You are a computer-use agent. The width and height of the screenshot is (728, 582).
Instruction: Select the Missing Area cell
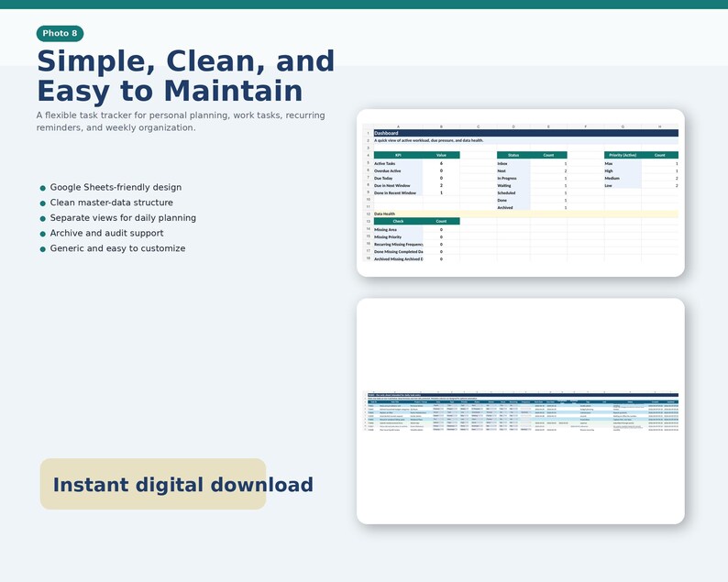[x=398, y=229]
